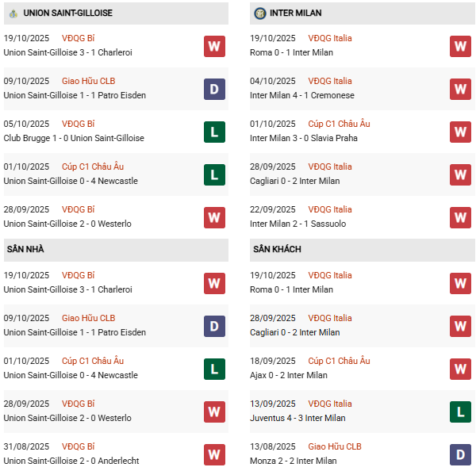Click the D badge beside Monza match
Image resolution: width=476 pixels, height=471 pixels.
click(460, 454)
